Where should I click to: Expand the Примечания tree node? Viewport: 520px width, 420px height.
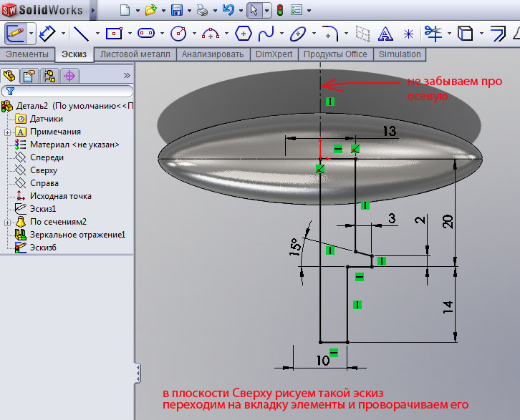pyautogui.click(x=7, y=132)
